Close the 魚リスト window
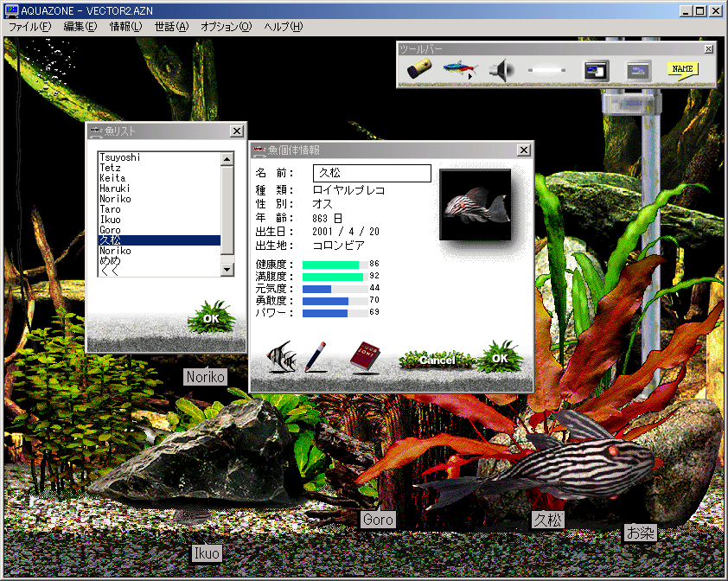This screenshot has height=581, width=728. [237, 131]
